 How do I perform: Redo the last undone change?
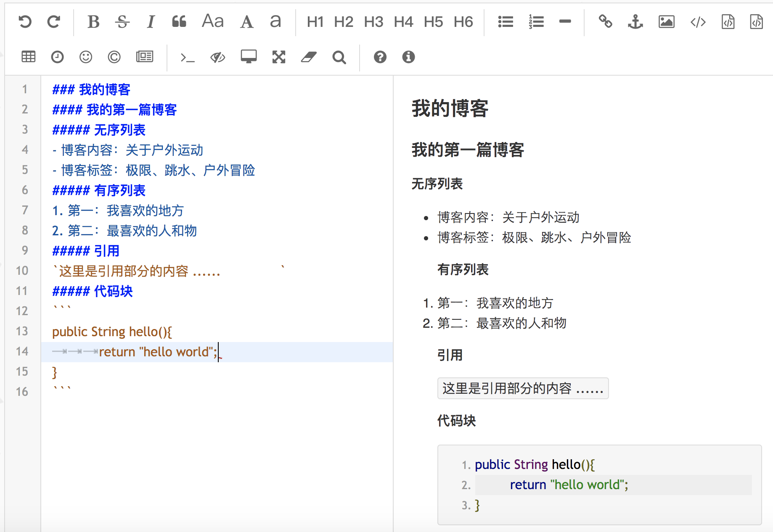click(x=53, y=21)
